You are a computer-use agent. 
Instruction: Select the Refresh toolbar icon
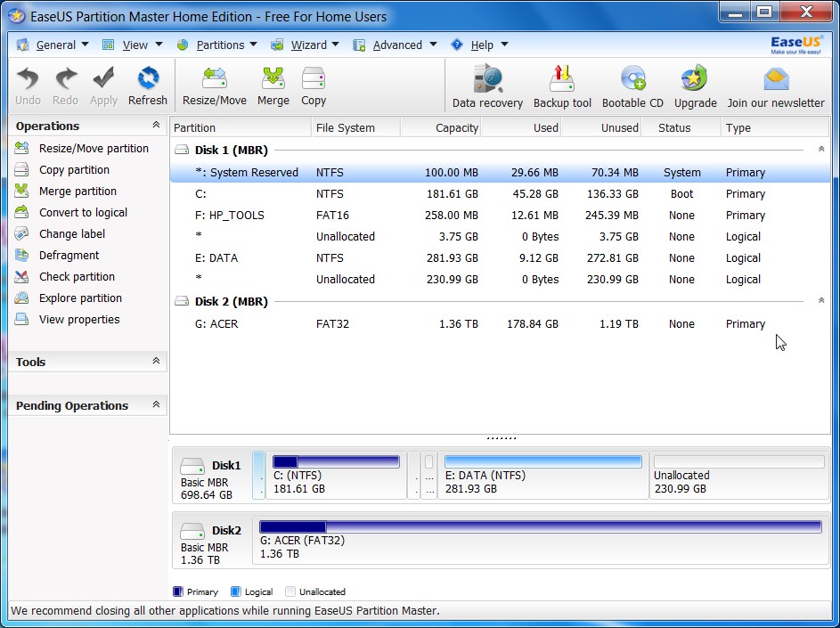click(x=148, y=85)
